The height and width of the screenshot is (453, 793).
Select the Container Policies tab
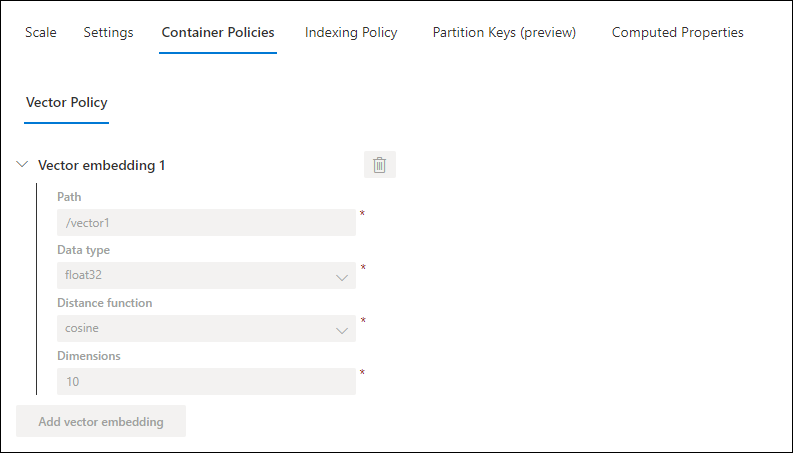[x=218, y=32]
